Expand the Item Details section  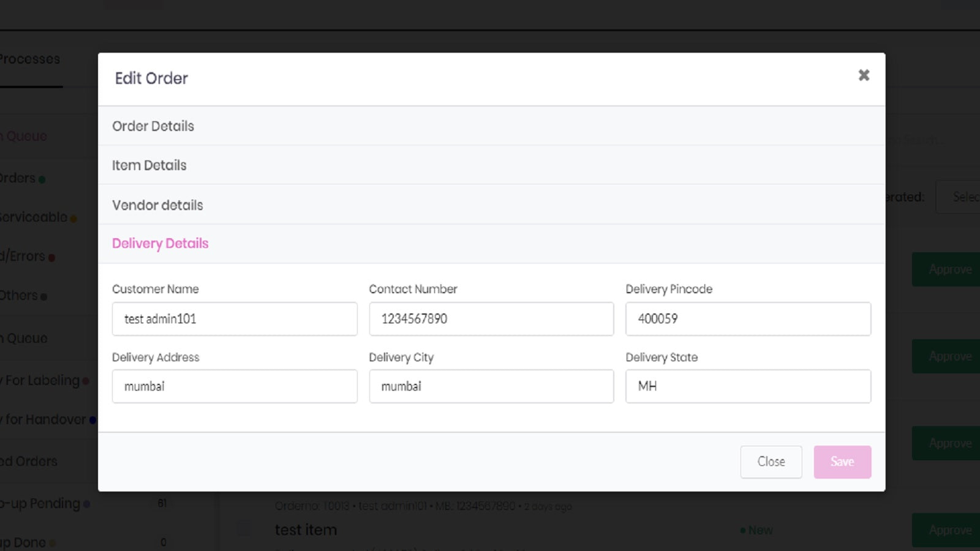pos(149,165)
